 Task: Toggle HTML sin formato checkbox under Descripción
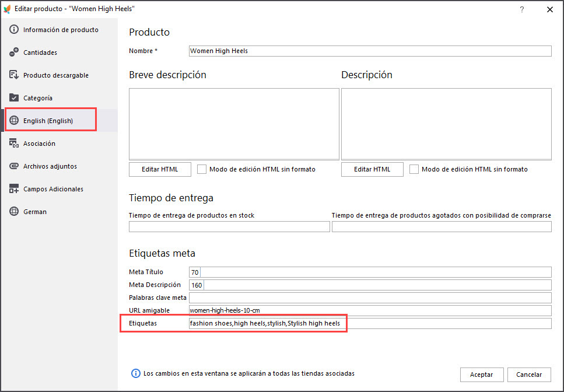(414, 169)
